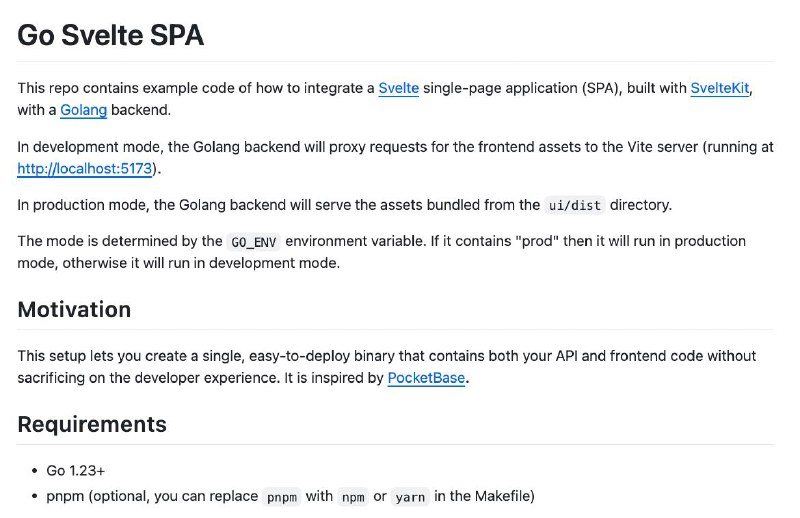Click the Go Svelte SPA heading
800x518 pixels.
coord(111,35)
